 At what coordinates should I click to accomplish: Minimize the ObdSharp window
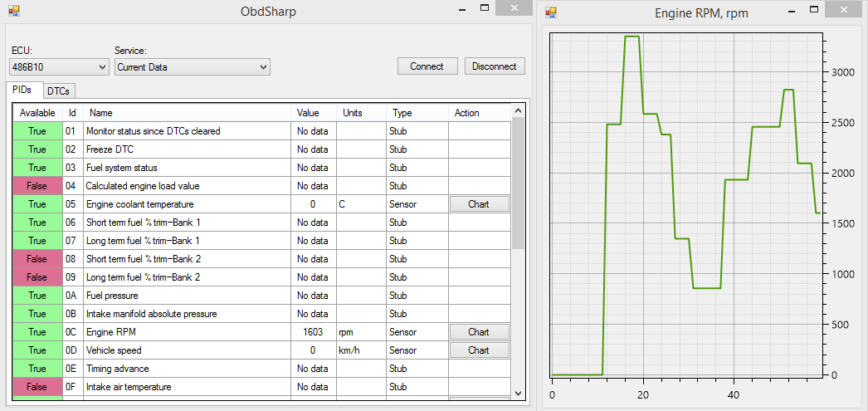click(x=463, y=9)
